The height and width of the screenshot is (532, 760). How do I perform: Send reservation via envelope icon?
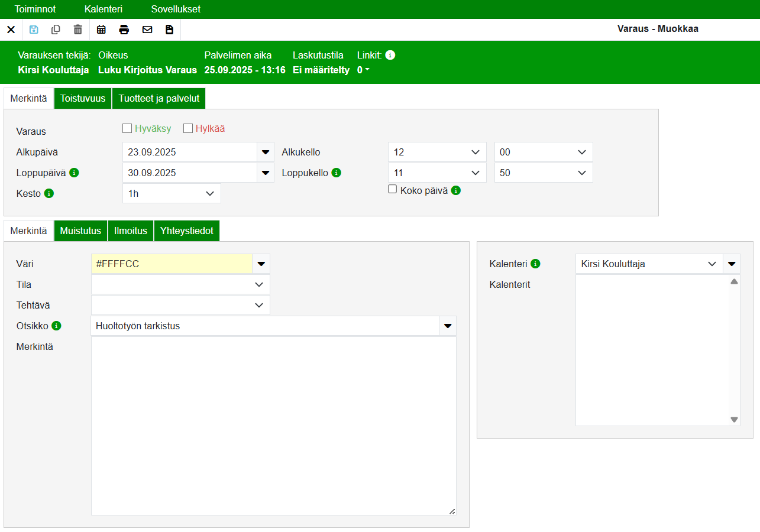click(147, 30)
